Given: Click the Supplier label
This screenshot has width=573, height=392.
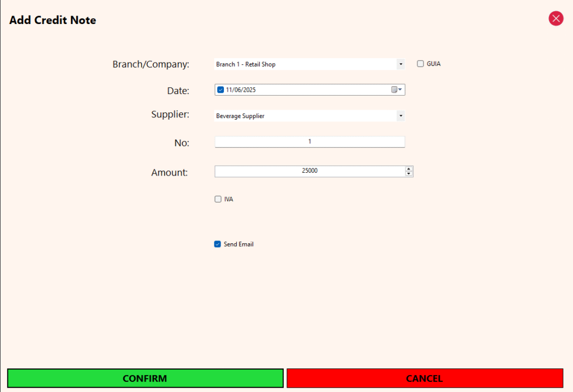Looking at the screenshot, I should pos(170,114).
